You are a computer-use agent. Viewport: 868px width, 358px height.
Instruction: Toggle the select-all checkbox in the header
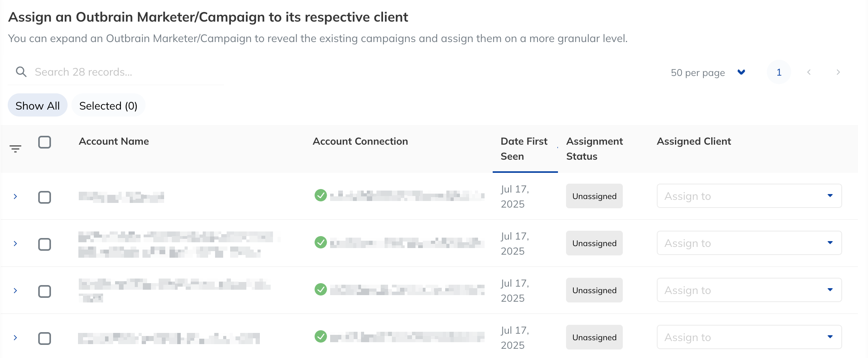tap(45, 142)
